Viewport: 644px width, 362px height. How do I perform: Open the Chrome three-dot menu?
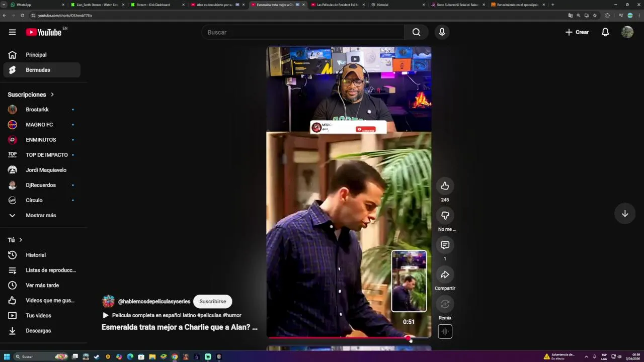[x=638, y=16]
